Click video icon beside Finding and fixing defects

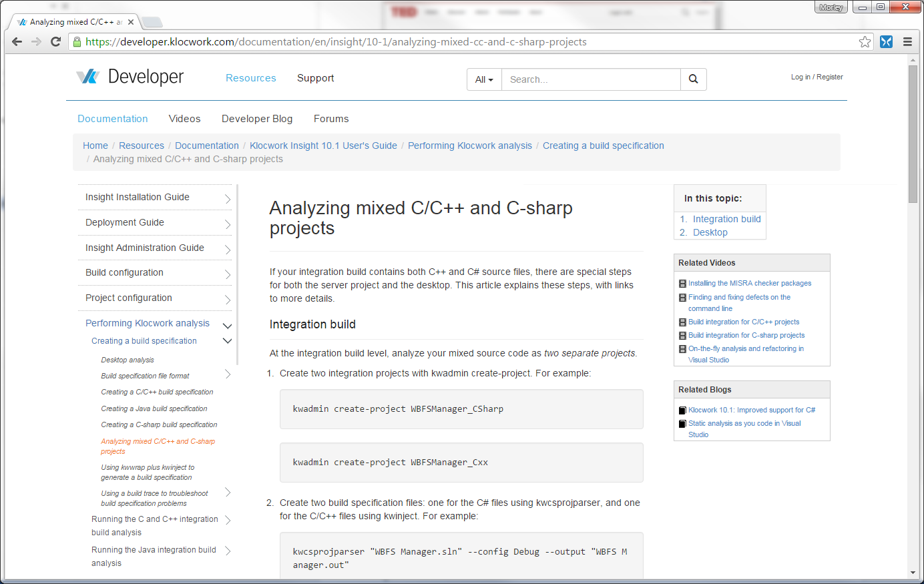click(682, 298)
